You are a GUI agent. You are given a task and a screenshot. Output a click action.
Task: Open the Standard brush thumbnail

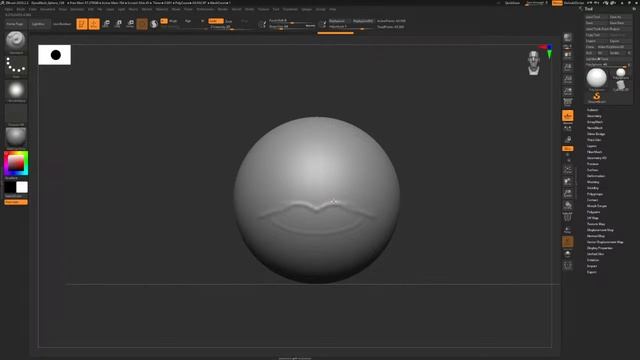16,41
